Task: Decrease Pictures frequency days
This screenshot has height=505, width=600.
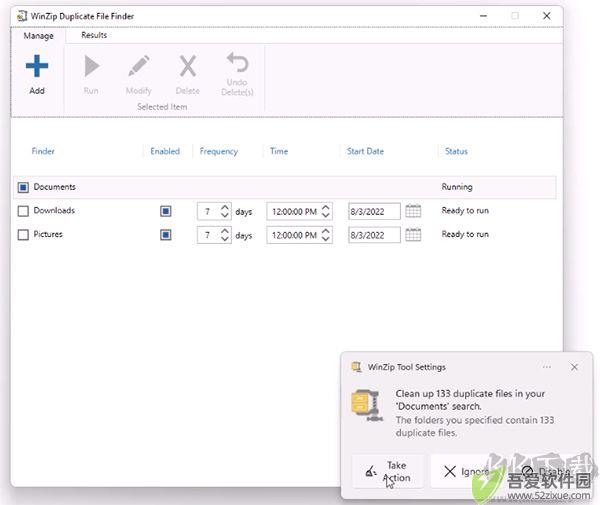Action: click(225, 239)
